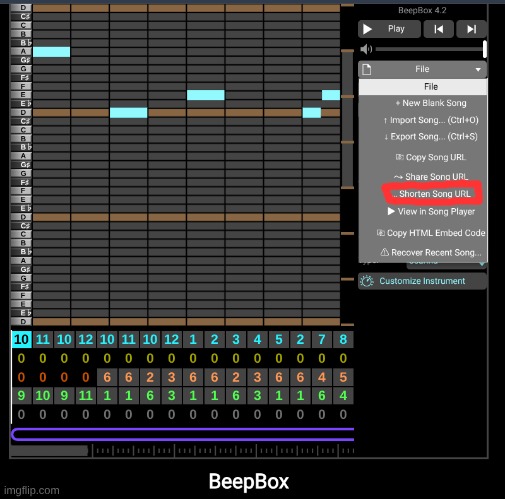
Task: Click the speaker volume icon
Action: 366,49
